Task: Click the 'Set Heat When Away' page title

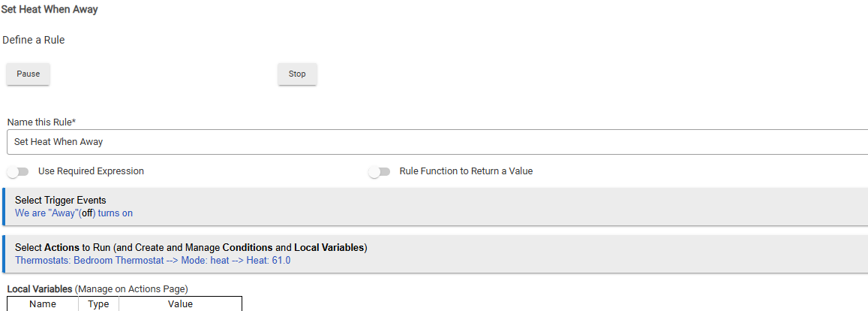Action: point(50,10)
